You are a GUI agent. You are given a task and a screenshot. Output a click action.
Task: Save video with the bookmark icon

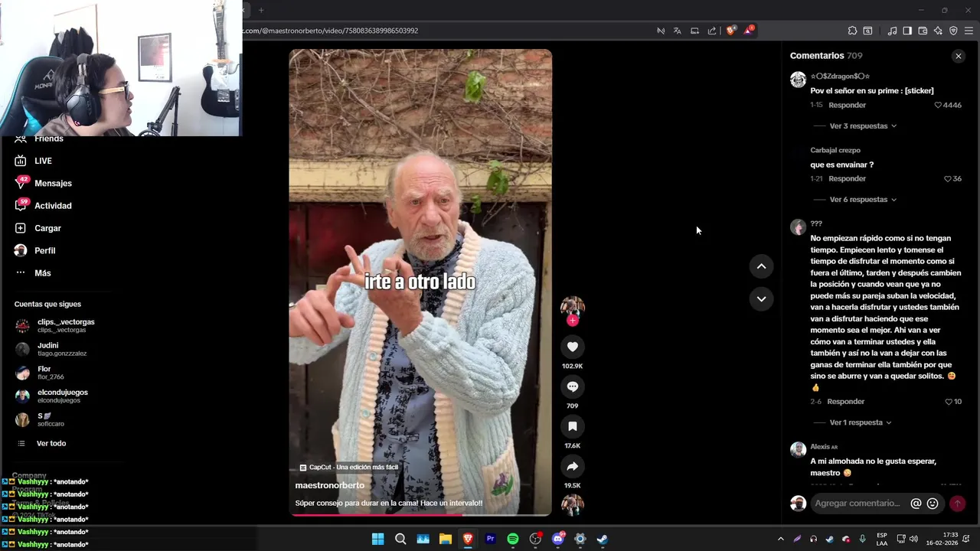coord(572,426)
